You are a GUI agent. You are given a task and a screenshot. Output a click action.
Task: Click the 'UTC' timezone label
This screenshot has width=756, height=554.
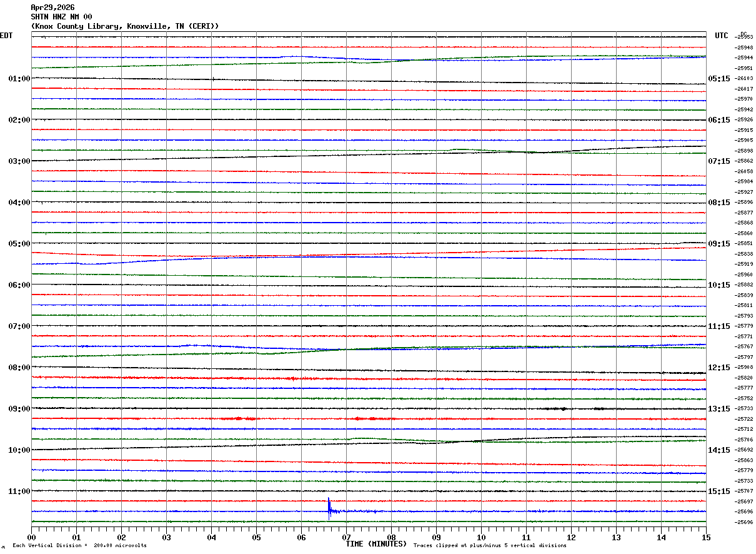click(722, 36)
